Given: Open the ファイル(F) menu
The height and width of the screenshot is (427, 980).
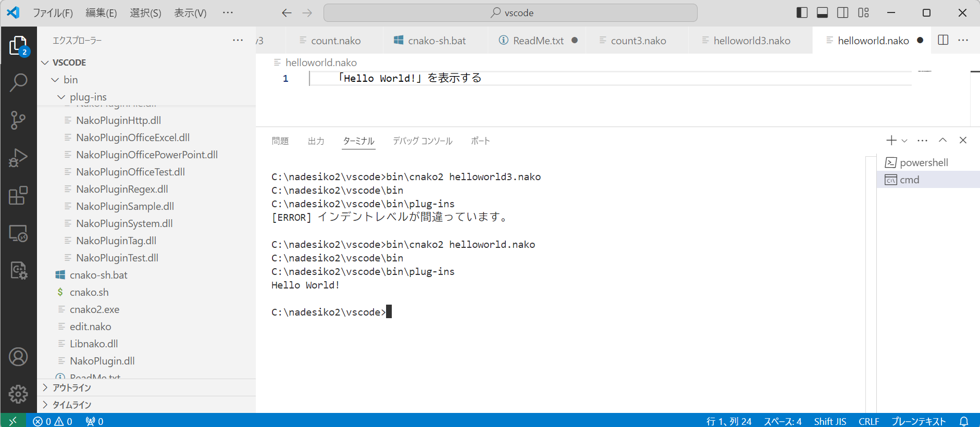Looking at the screenshot, I should [53, 12].
